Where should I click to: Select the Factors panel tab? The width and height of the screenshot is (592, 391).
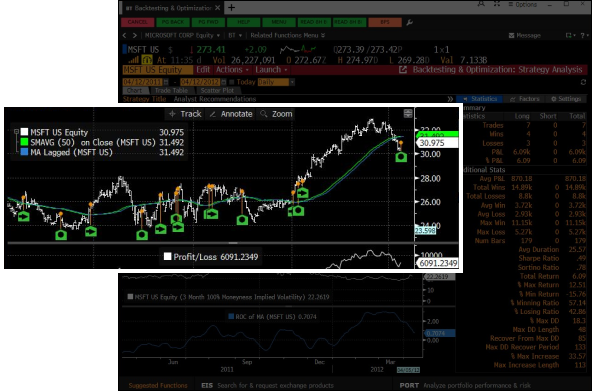click(524, 99)
